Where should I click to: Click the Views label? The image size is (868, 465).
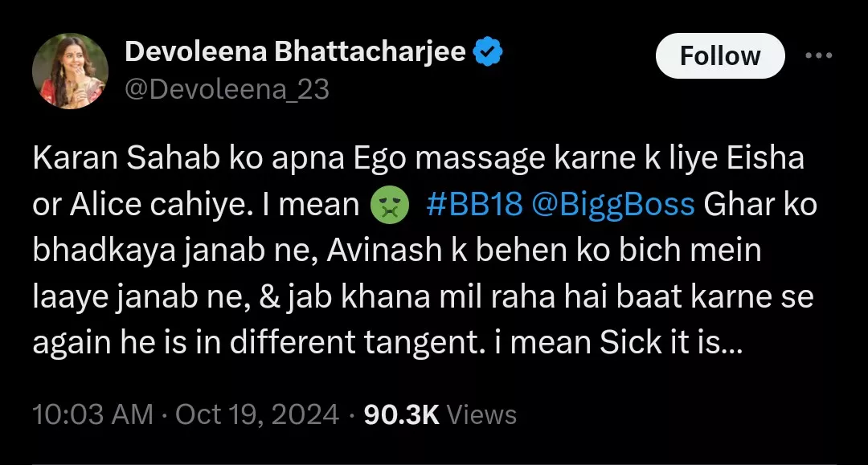[481, 414]
